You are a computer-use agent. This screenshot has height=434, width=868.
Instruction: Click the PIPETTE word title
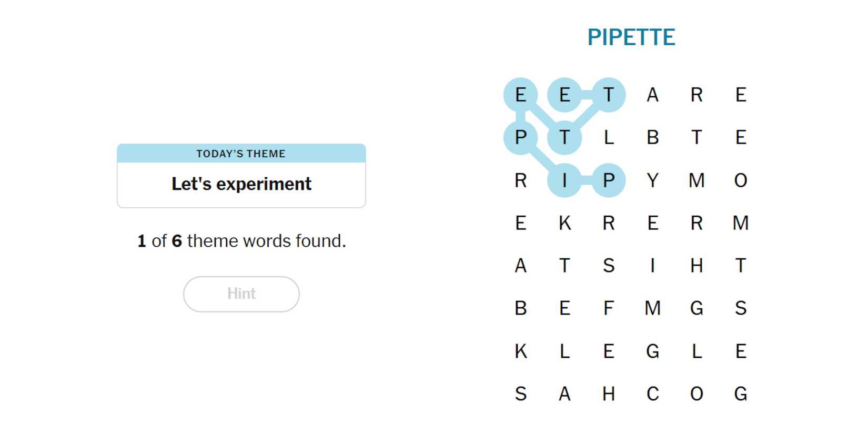(x=631, y=37)
